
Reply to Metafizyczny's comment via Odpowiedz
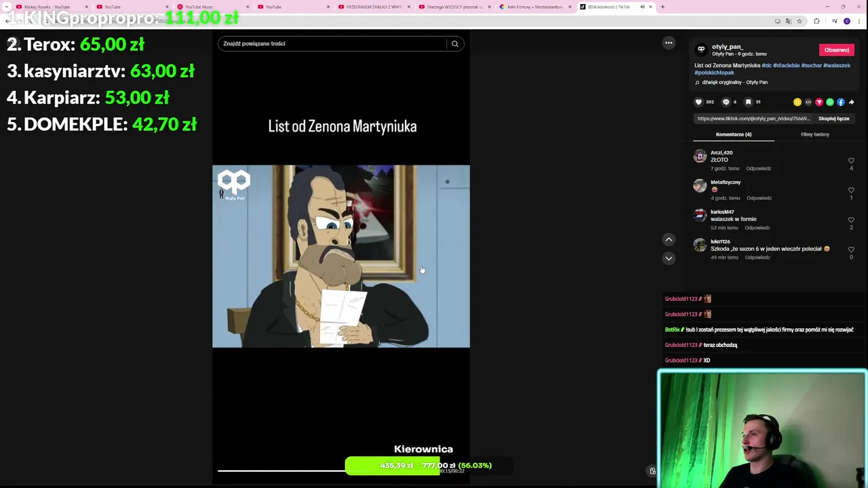pyautogui.click(x=759, y=198)
